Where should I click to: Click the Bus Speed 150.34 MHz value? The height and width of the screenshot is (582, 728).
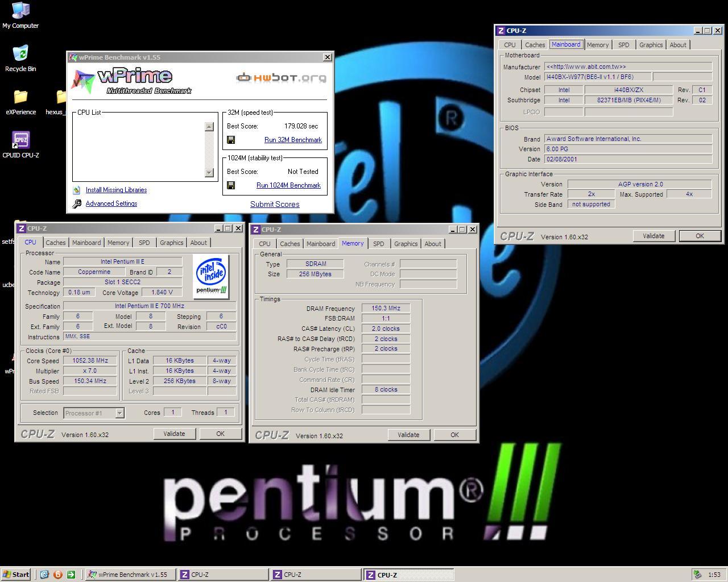point(90,381)
